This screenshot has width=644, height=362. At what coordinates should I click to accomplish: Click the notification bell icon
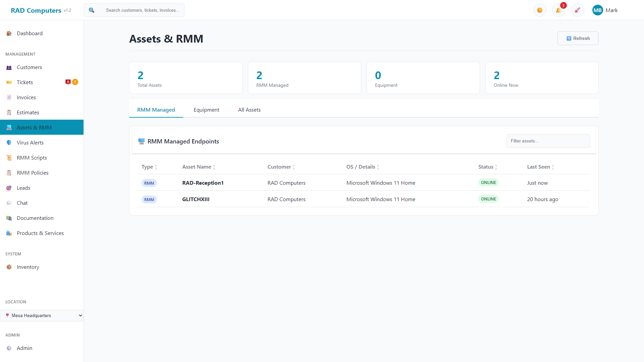pos(558,10)
